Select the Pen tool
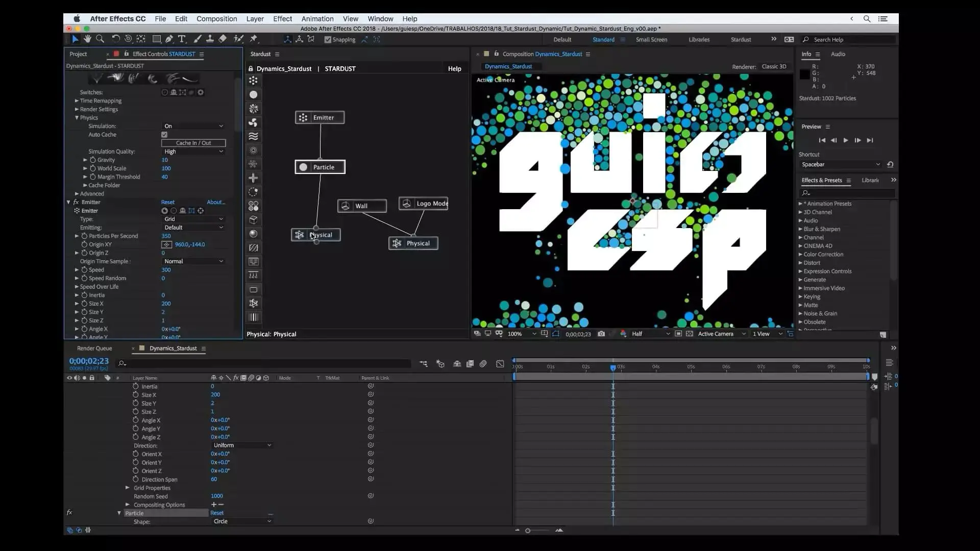The width and height of the screenshot is (980, 551). [169, 39]
